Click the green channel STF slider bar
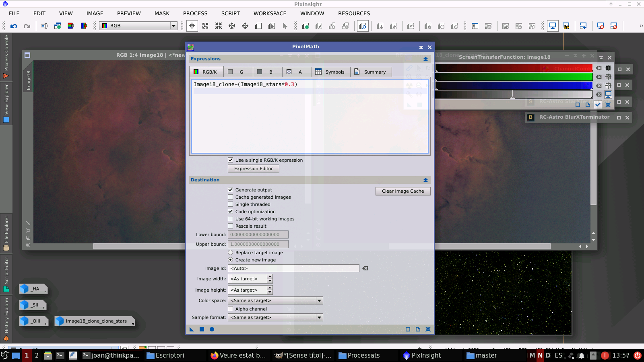 [514, 77]
